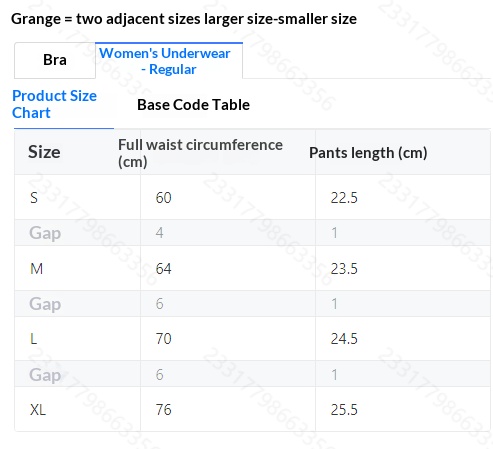This screenshot has height=449, width=493.
Task: Click pants length 24.5 cell
Action: point(344,339)
